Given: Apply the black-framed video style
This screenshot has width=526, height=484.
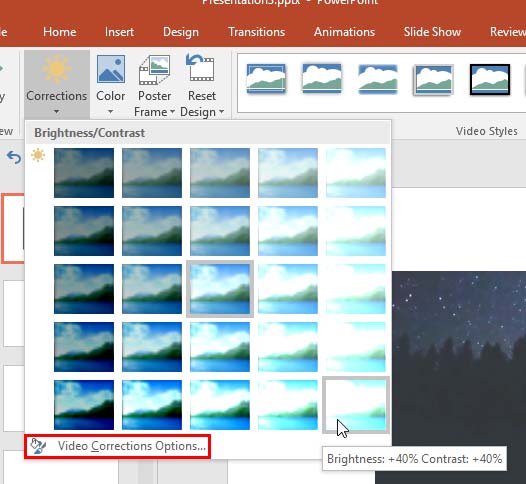Looking at the screenshot, I should [x=490, y=79].
